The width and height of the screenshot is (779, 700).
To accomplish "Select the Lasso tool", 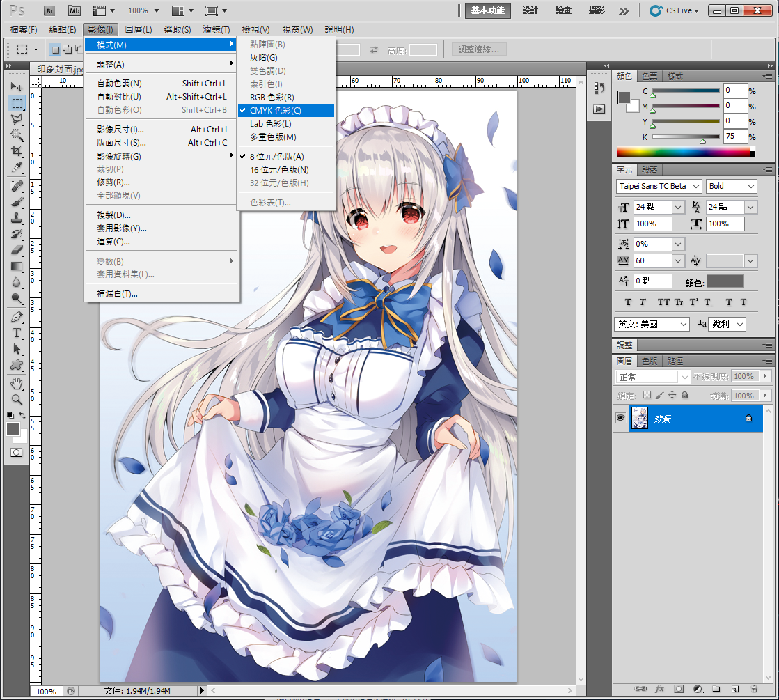I will tap(17, 119).
